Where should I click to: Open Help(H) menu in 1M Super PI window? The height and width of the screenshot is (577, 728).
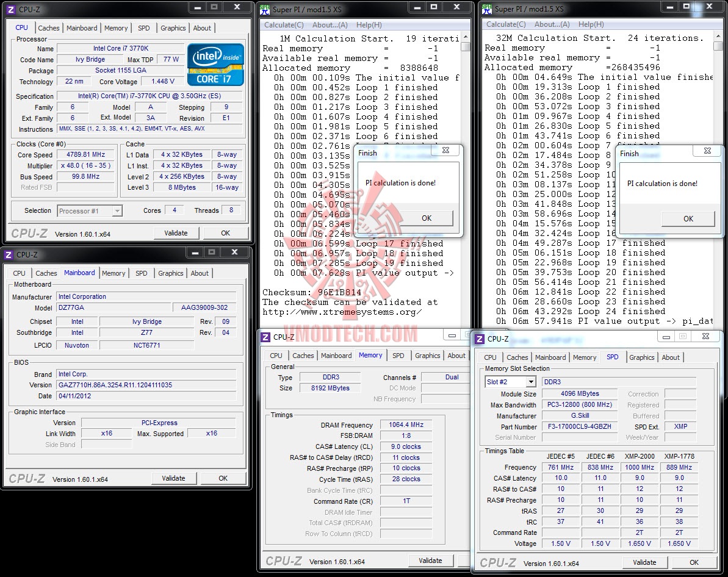(369, 25)
